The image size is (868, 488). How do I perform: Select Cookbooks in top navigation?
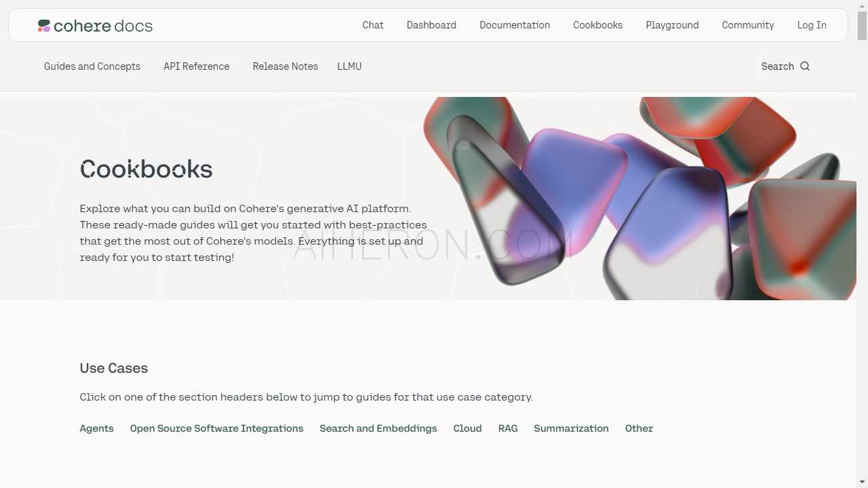[x=597, y=25]
